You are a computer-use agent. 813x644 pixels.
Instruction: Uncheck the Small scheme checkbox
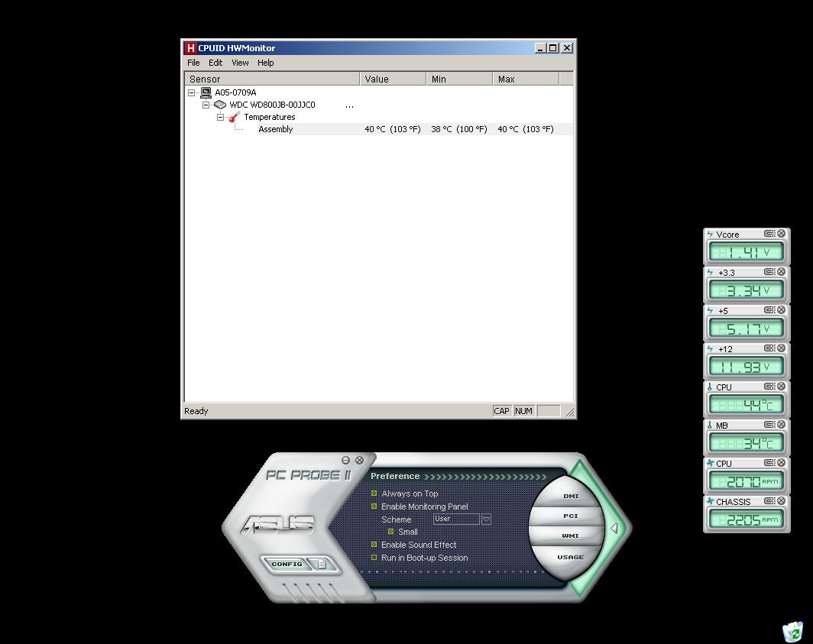391,532
